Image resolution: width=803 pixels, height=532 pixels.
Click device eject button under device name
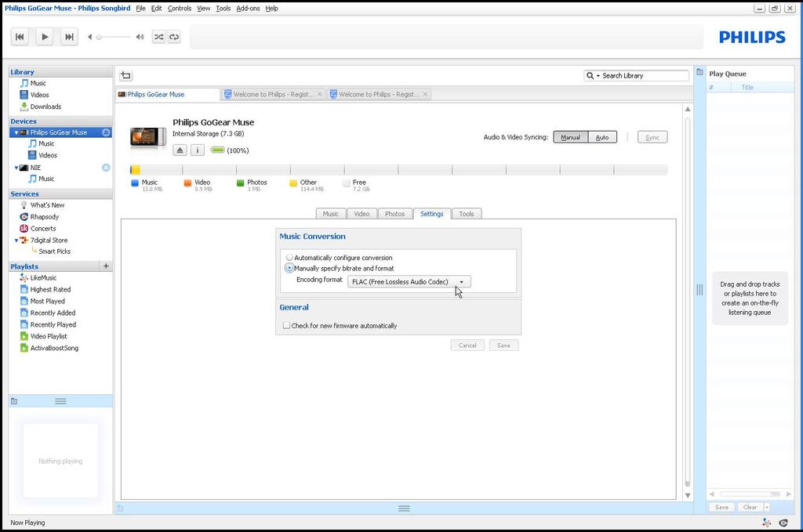[180, 150]
